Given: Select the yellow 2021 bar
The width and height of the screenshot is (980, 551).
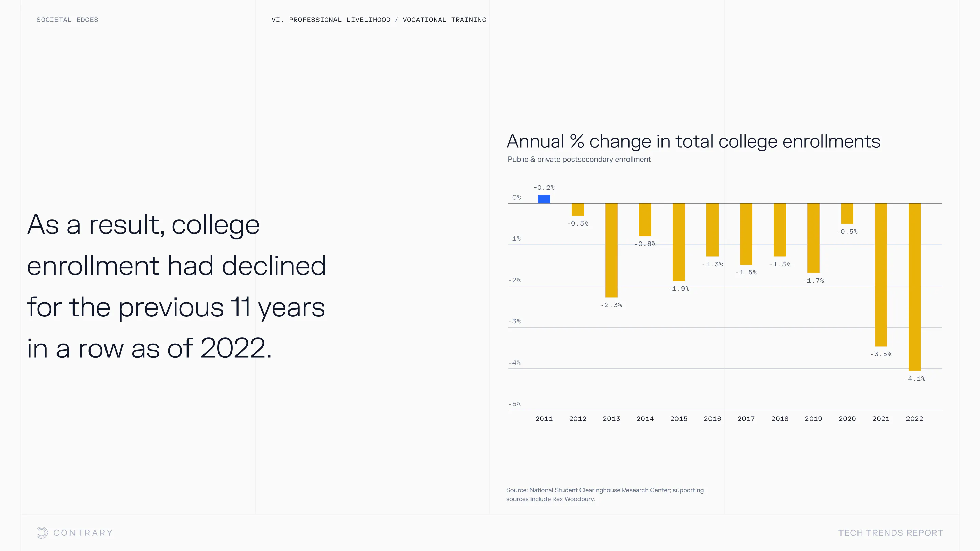Looking at the screenshot, I should pyautogui.click(x=881, y=274).
